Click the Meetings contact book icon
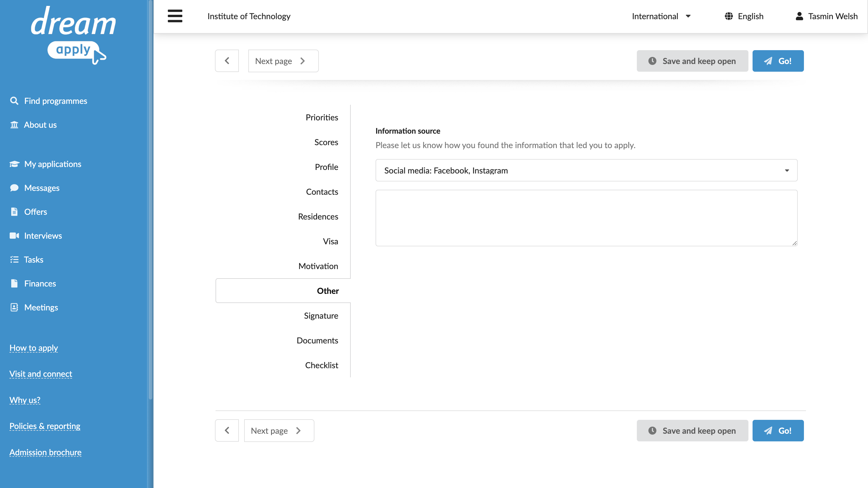 pyautogui.click(x=14, y=307)
